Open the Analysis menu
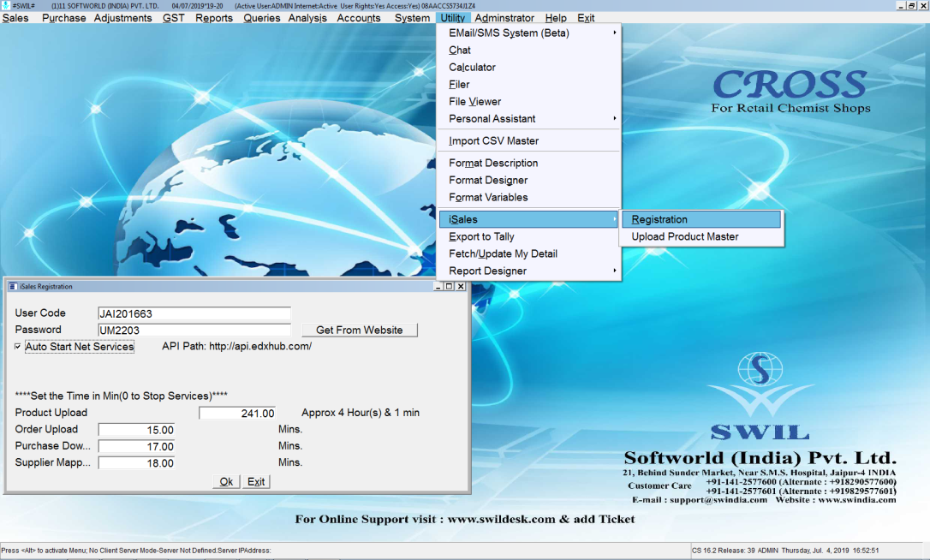Viewport: 930px width, 560px height. [307, 18]
